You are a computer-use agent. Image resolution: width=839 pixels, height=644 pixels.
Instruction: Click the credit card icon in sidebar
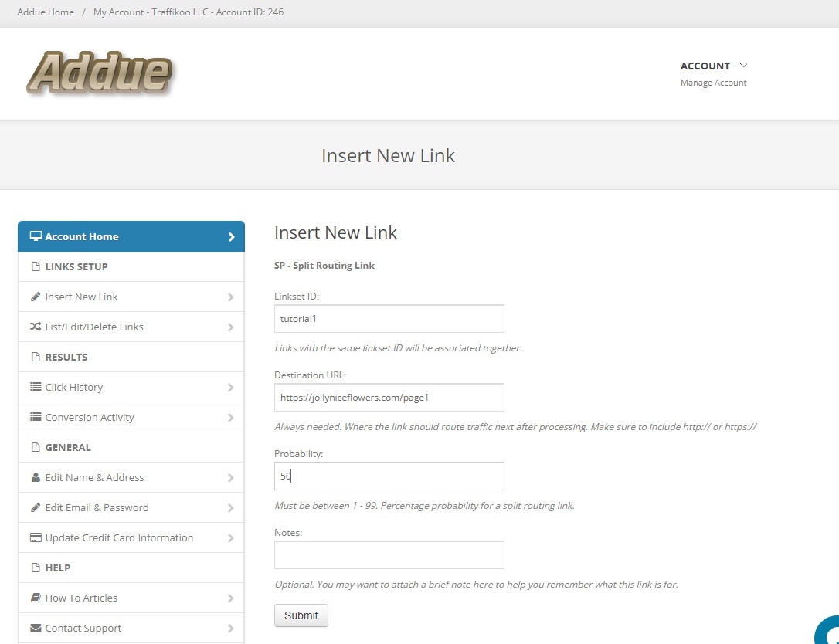pos(36,537)
